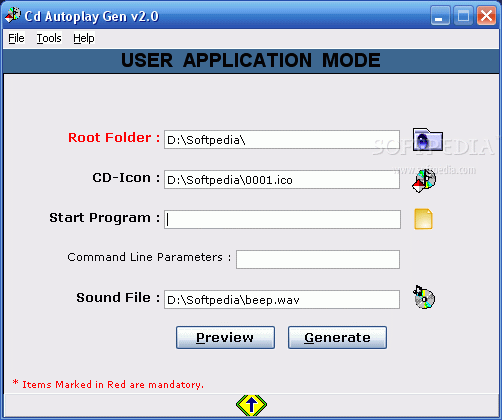Maximize the Cd Autoplay Gen window
502x420 pixels.
(x=463, y=15)
